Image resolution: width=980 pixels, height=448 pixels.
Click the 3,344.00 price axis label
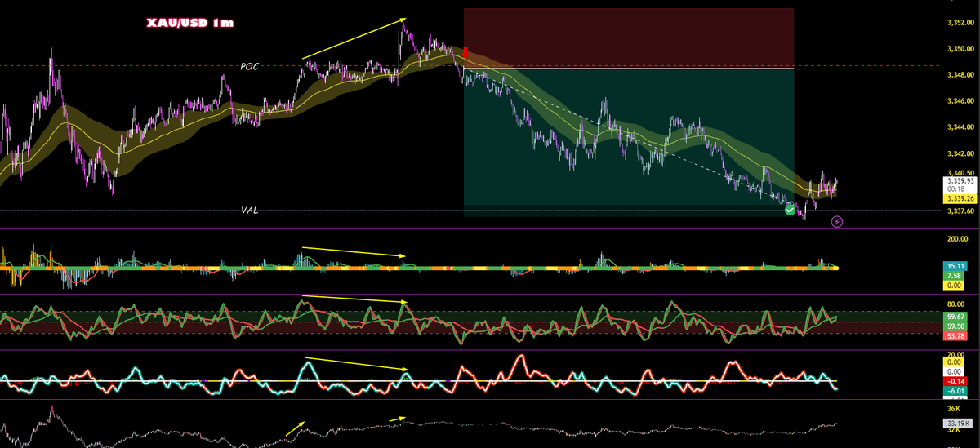[x=960, y=127]
